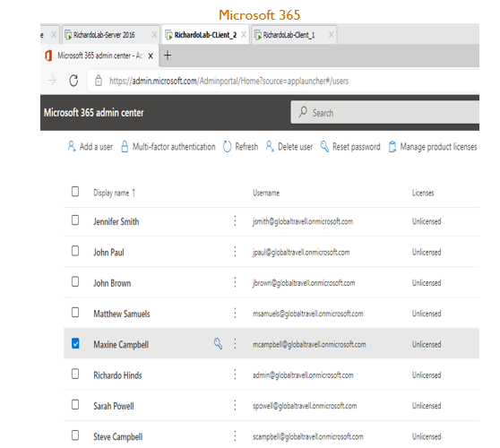Open the more options menu for John Paul
Viewport: 500px width, 448px height.
(235, 252)
